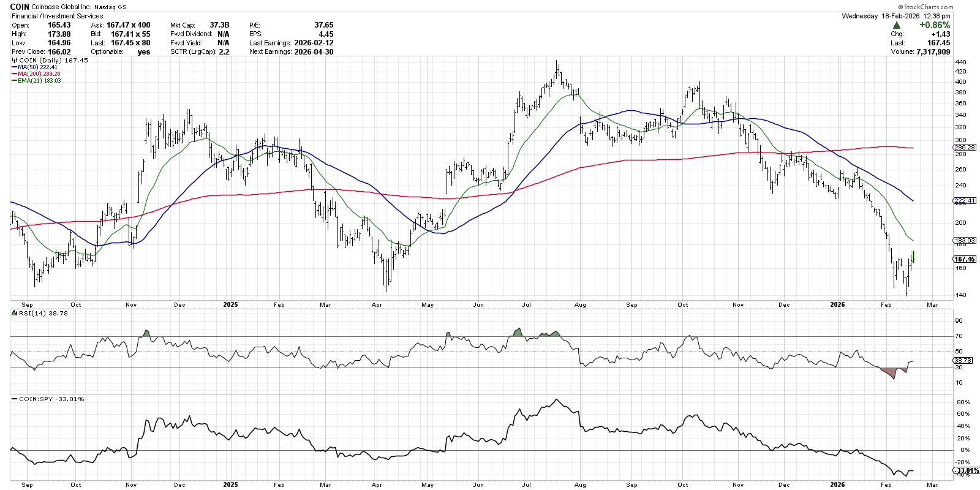The height and width of the screenshot is (490, 980).
Task: Click the Next Earnings date 2026-04-30
Action: pos(314,52)
